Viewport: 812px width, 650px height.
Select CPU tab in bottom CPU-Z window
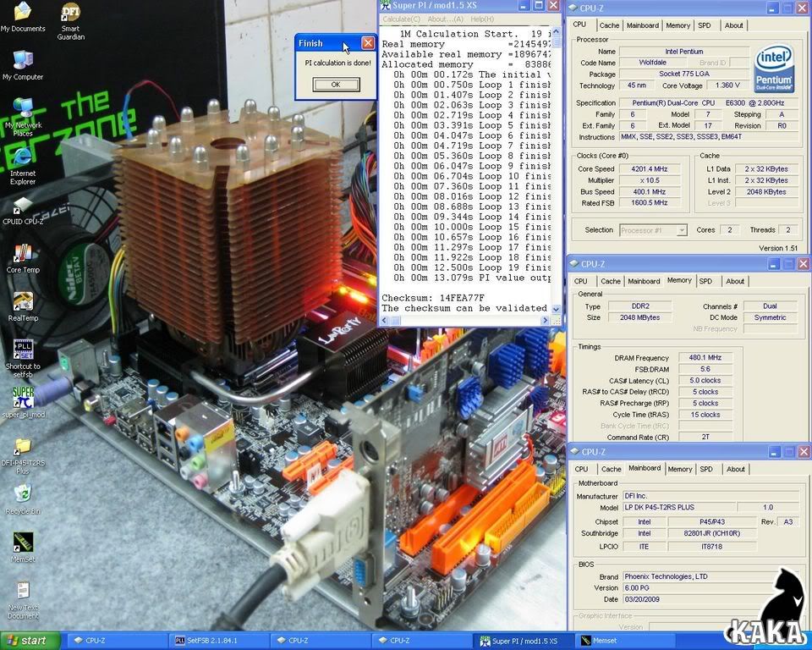point(582,469)
